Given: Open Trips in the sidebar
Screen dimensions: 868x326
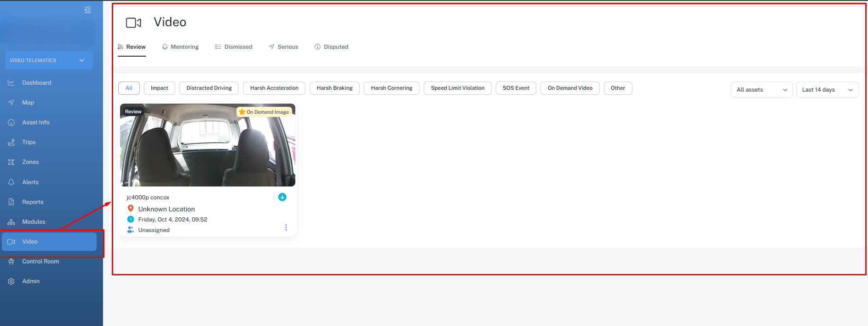Looking at the screenshot, I should coord(29,142).
